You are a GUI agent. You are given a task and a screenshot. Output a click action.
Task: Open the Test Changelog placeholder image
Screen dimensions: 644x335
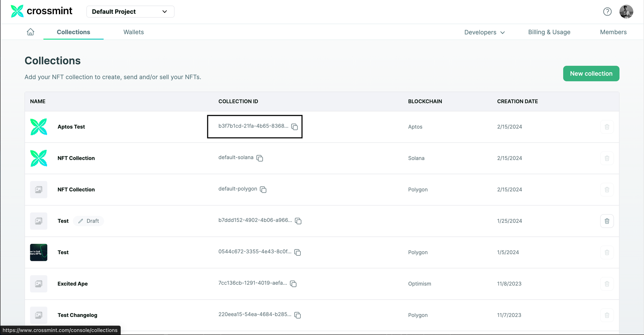tap(39, 315)
